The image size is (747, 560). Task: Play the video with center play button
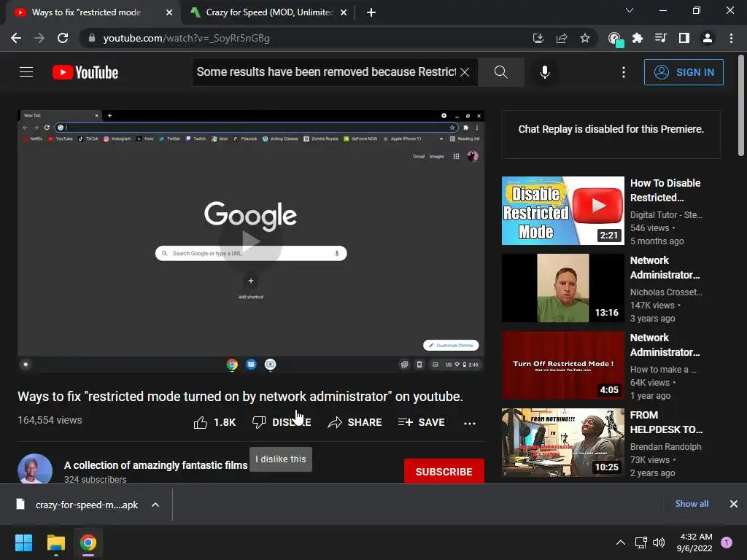point(251,241)
